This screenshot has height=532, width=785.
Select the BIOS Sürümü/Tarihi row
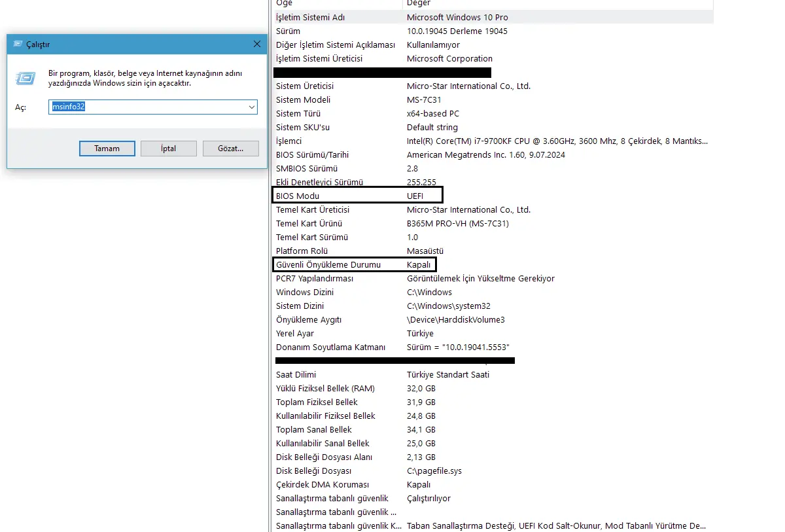(493, 154)
